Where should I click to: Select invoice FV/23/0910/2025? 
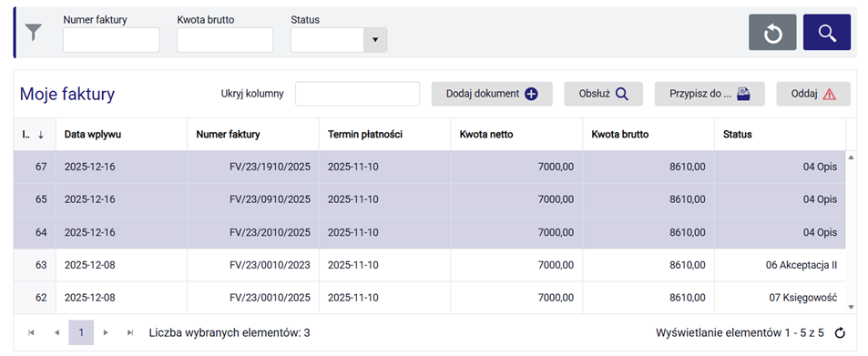point(270,199)
